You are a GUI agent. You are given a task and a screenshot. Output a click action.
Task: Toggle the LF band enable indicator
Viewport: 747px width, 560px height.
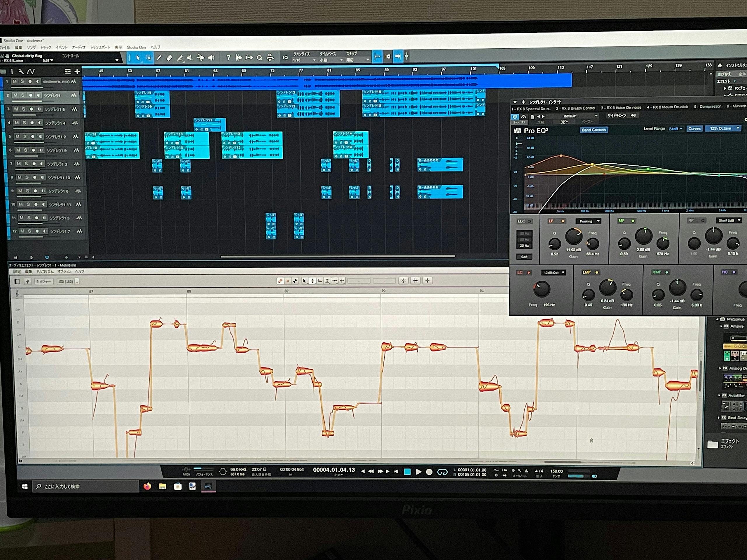point(563,221)
